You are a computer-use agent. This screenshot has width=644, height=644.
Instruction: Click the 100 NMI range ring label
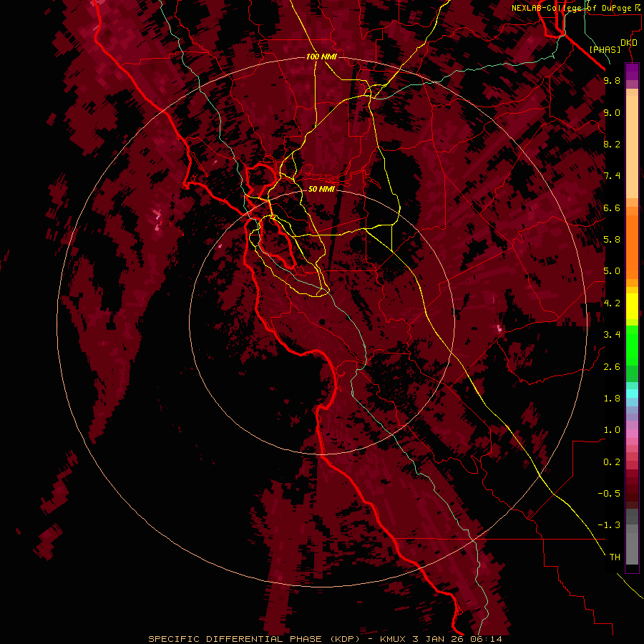[321, 57]
